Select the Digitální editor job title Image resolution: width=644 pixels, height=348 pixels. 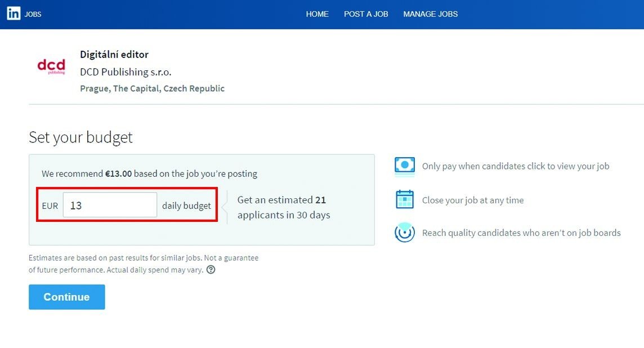pos(114,55)
